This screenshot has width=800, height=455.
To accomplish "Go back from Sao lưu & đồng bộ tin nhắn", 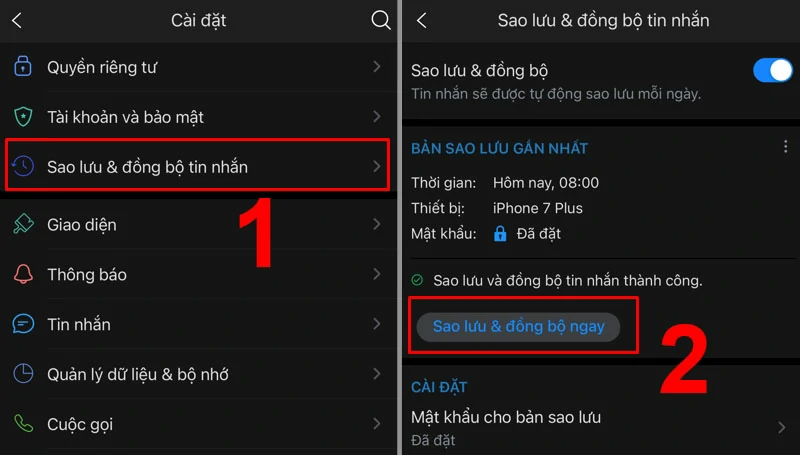I will [421, 20].
